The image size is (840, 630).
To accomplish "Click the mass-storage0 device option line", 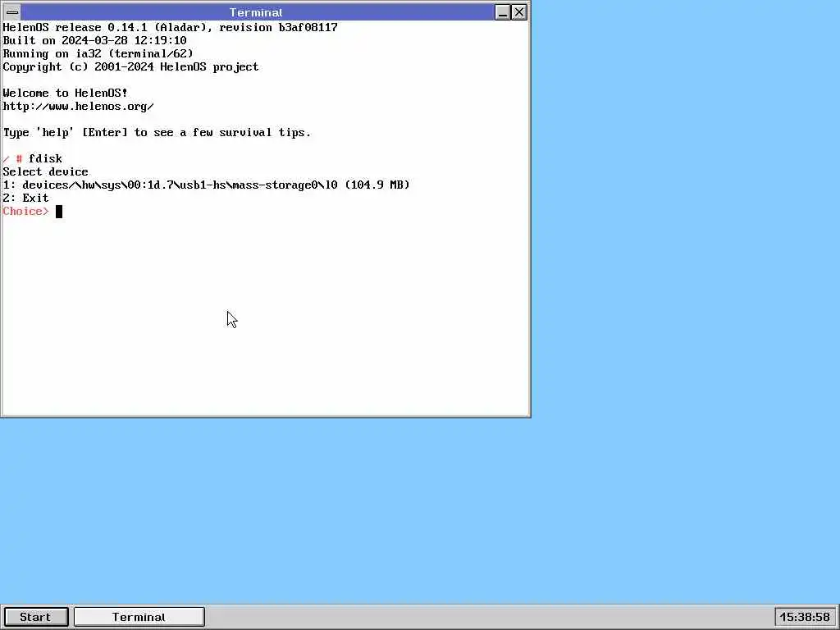I will pyautogui.click(x=206, y=185).
